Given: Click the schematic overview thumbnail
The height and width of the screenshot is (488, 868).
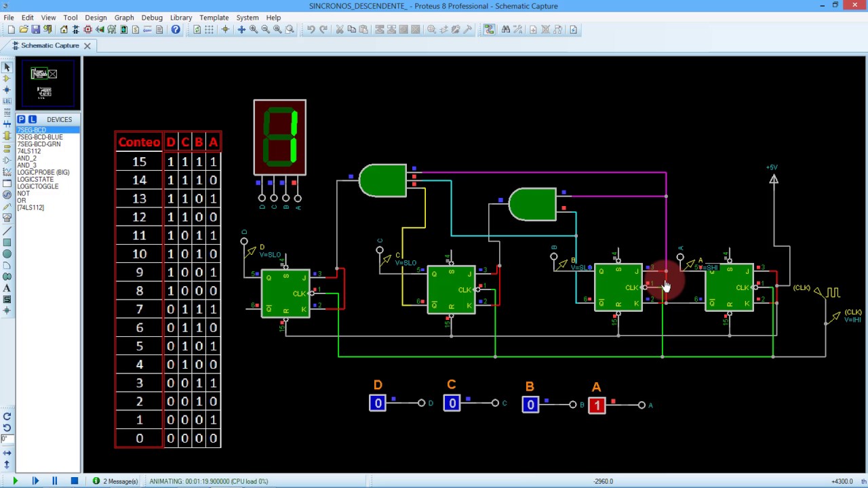Looking at the screenshot, I should pyautogui.click(x=47, y=83).
